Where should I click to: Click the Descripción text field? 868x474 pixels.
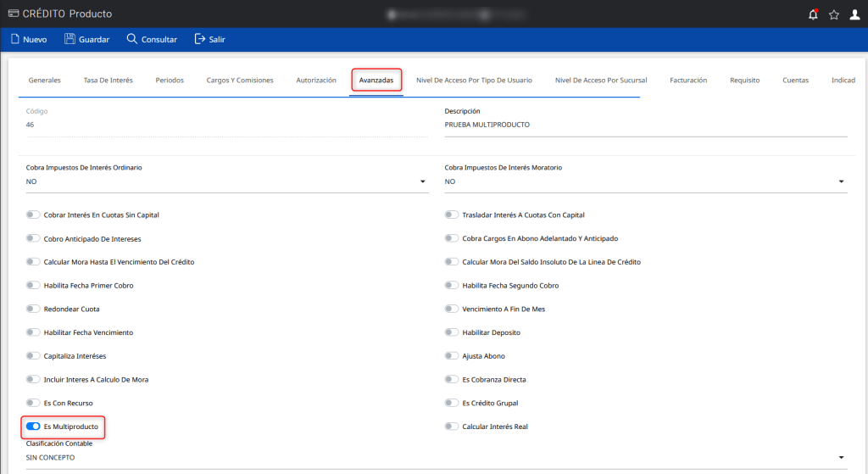tap(644, 125)
